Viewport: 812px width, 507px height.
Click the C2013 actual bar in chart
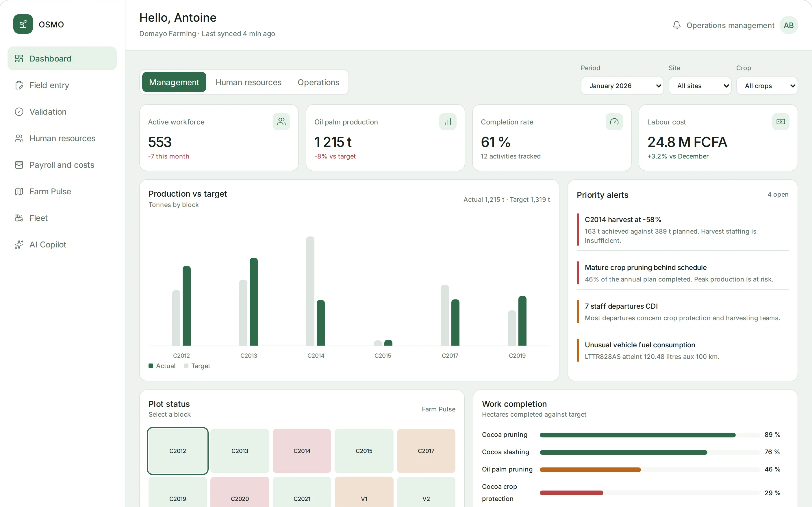[x=254, y=301]
